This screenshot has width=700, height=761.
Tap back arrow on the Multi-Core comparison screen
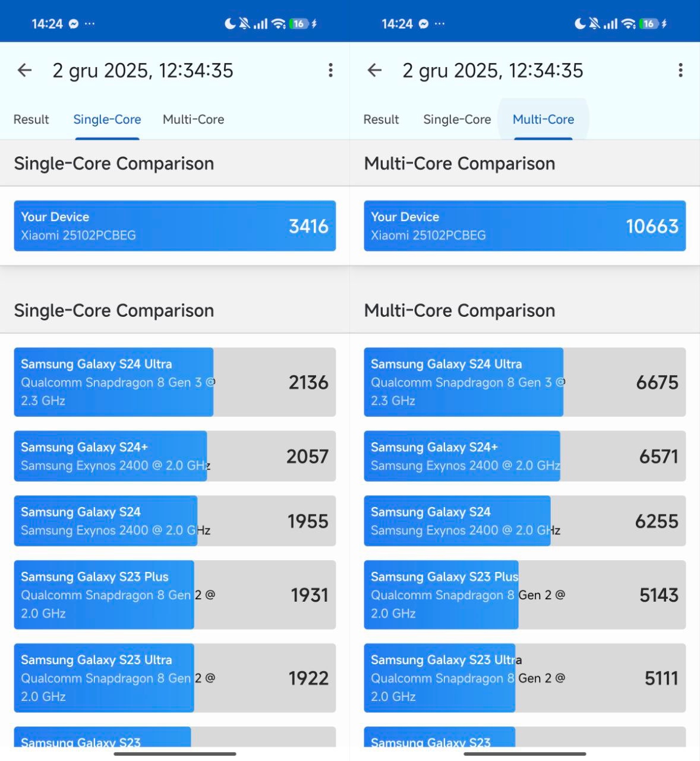[x=374, y=71]
